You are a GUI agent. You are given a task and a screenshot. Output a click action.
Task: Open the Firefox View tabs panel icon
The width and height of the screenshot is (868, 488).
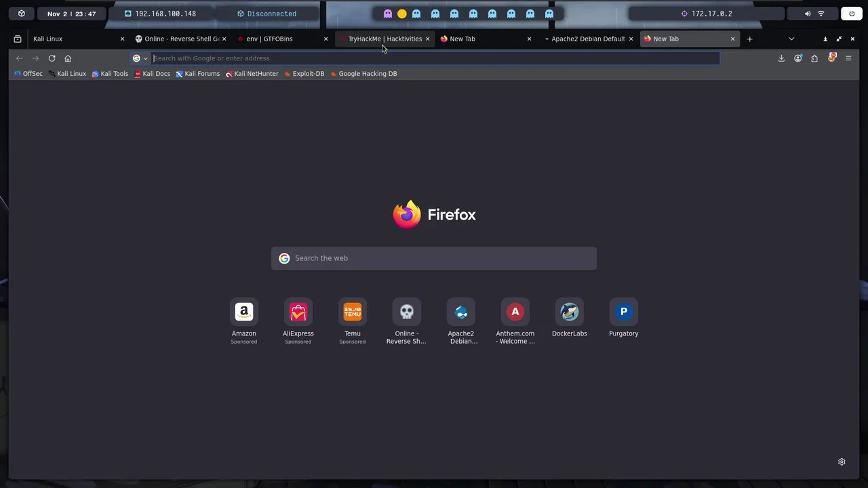pos(18,39)
